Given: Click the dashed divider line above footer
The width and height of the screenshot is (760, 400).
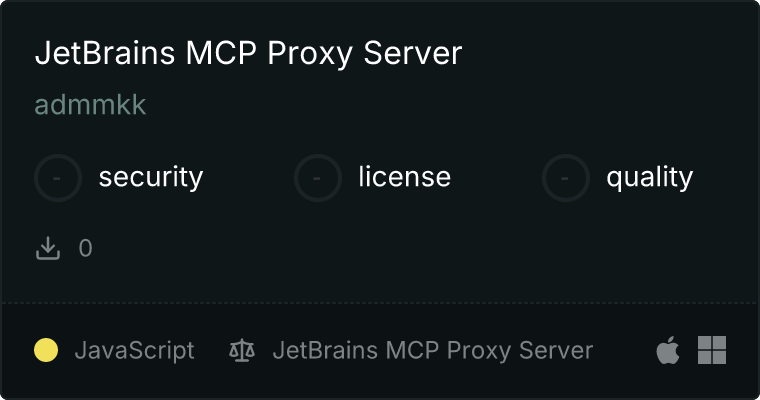Looking at the screenshot, I should [380, 303].
